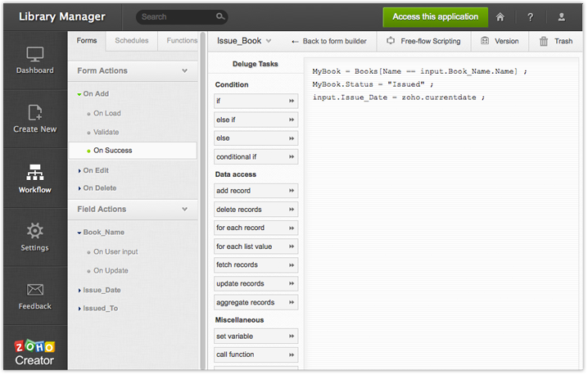Open the Version toolbar option

(x=500, y=41)
